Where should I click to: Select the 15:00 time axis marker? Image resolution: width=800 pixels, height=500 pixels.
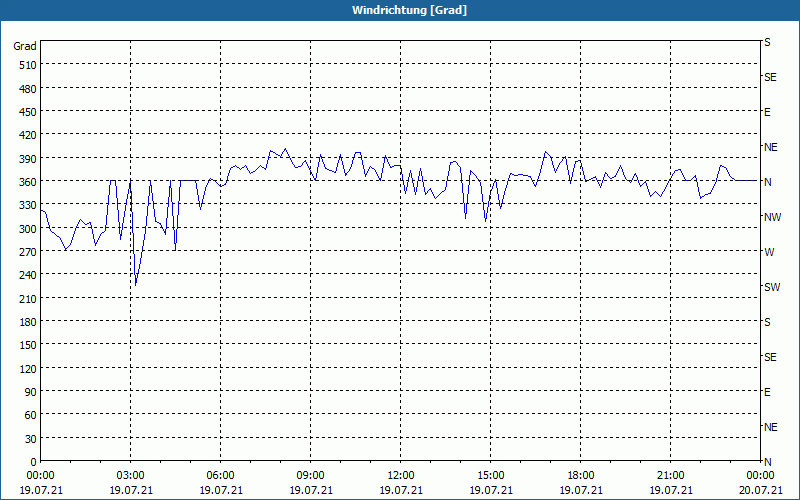(x=491, y=476)
